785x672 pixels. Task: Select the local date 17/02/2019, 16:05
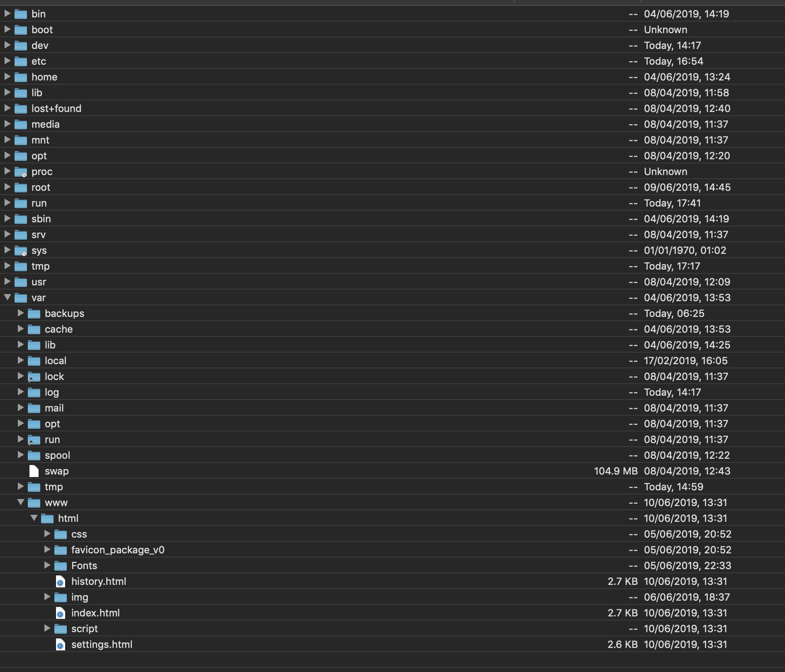tap(685, 361)
